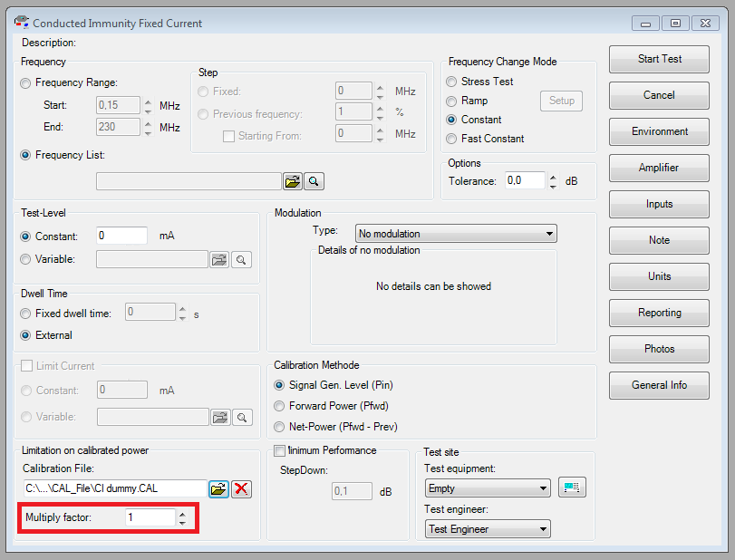Open the Test equipment dropdown showing Empty
The image size is (735, 560).
[487, 487]
